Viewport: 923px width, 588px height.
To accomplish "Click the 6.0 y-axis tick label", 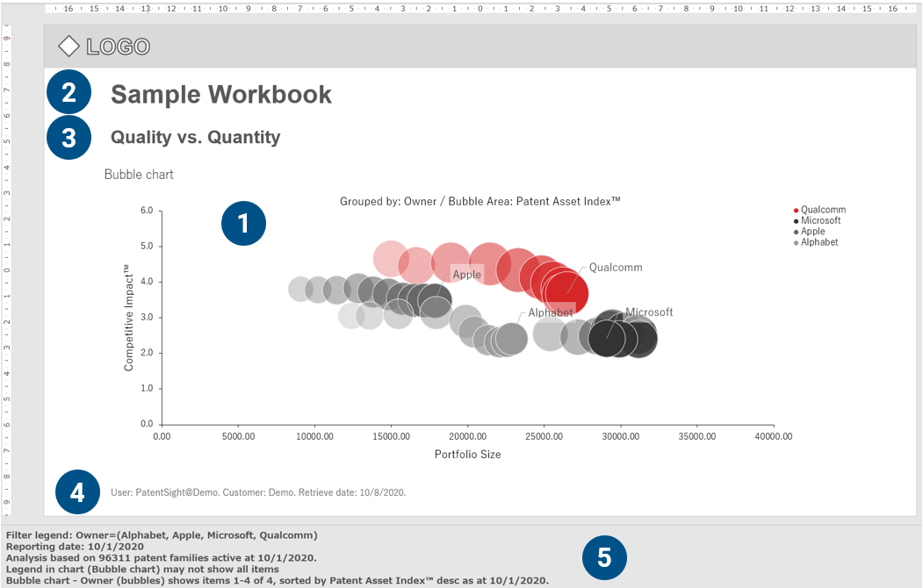I will 147,211.
